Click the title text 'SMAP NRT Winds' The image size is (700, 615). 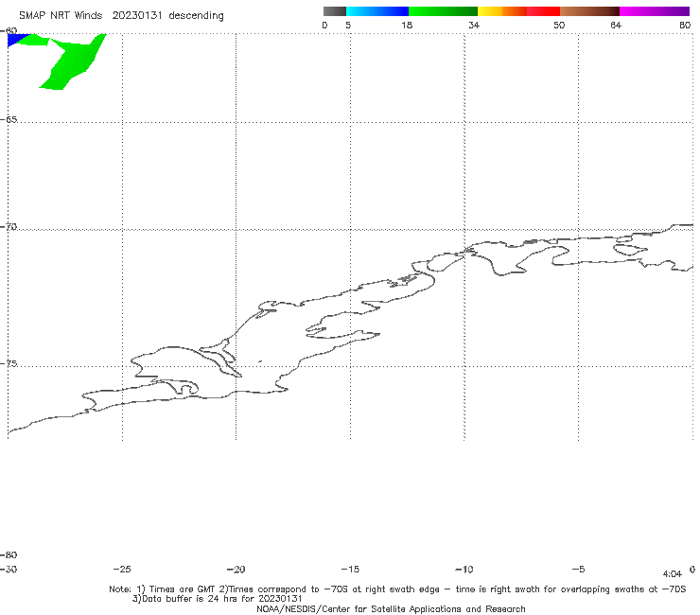pyautogui.click(x=61, y=16)
